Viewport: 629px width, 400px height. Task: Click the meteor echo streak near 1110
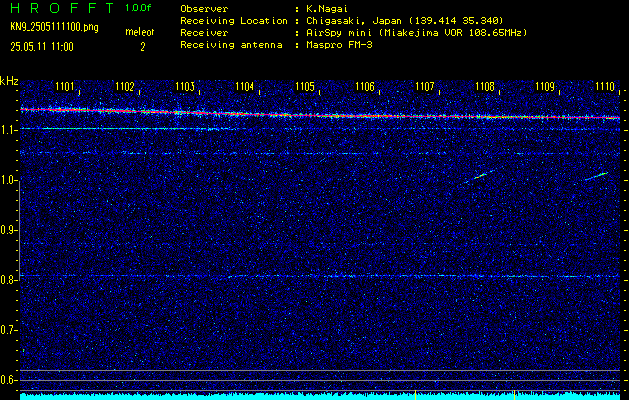[x=597, y=176]
